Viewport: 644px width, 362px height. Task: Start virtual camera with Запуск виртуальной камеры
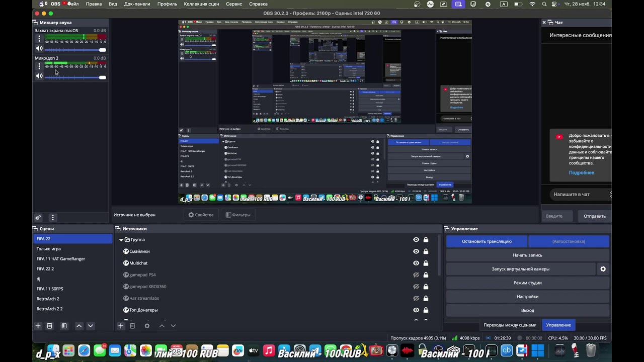tap(520, 269)
